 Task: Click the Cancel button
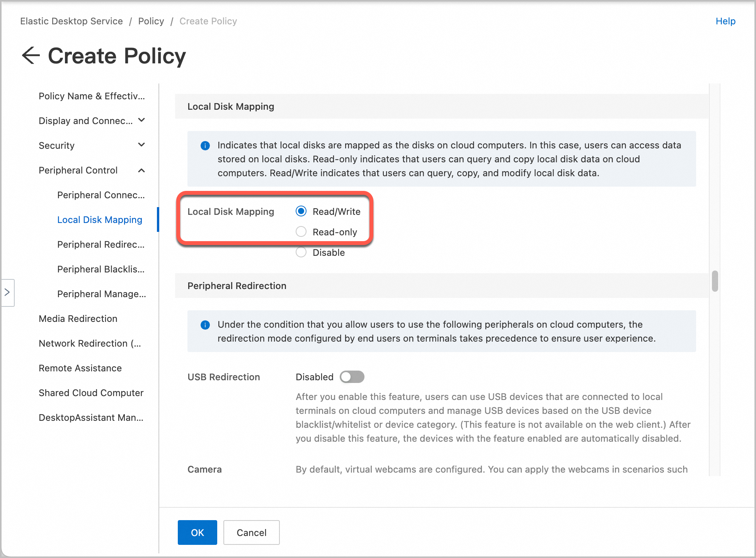tap(251, 532)
